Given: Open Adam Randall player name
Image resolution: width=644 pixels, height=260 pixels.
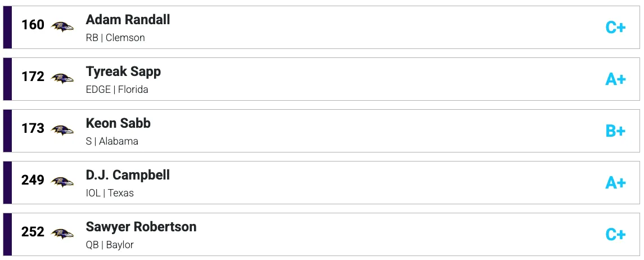Looking at the screenshot, I should (x=128, y=20).
